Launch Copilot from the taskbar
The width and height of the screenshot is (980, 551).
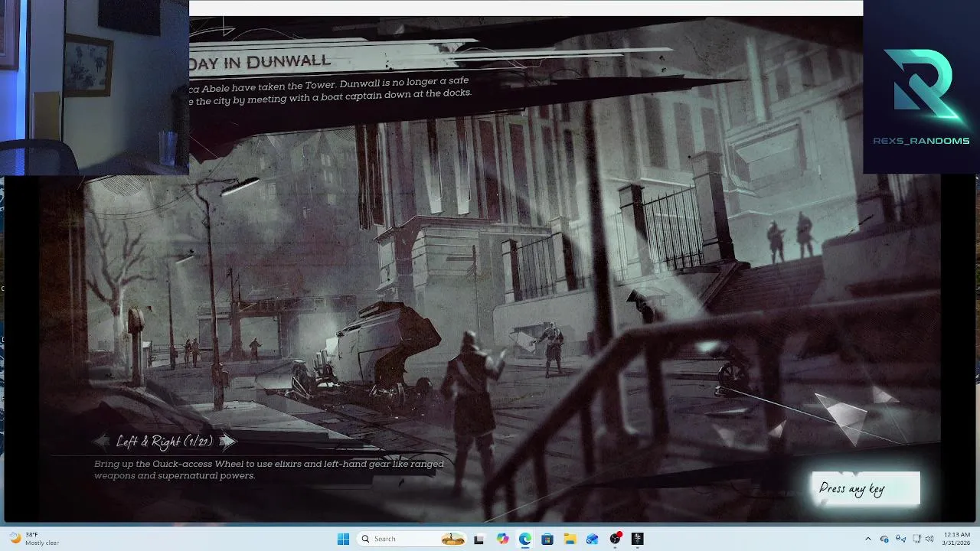tap(502, 539)
